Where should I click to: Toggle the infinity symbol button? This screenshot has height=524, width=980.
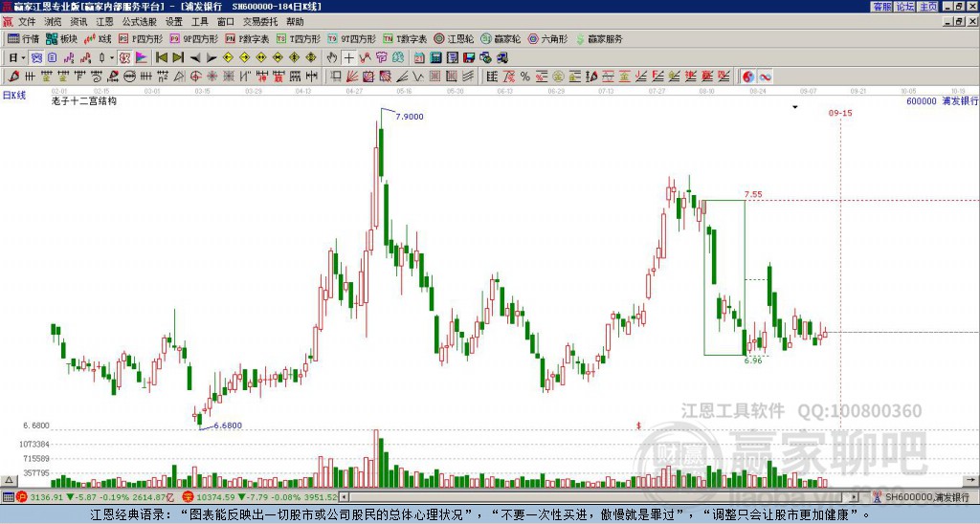click(765, 76)
